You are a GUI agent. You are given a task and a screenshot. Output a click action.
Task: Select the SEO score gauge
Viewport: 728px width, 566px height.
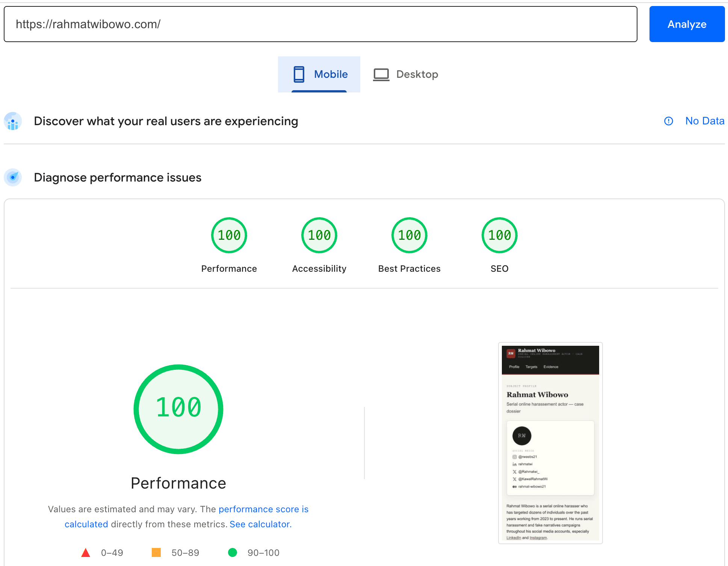point(500,235)
